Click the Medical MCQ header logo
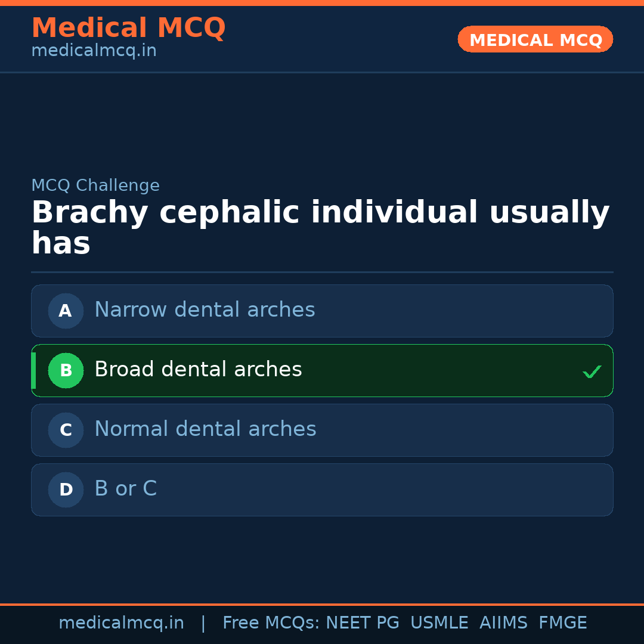Image resolution: width=644 pixels, height=644 pixels. tap(128, 28)
